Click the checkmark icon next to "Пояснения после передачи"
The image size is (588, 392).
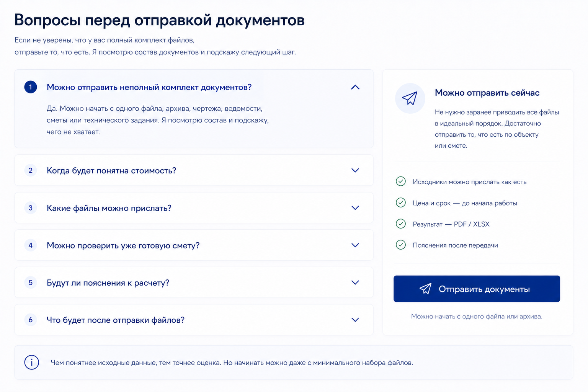(x=401, y=245)
